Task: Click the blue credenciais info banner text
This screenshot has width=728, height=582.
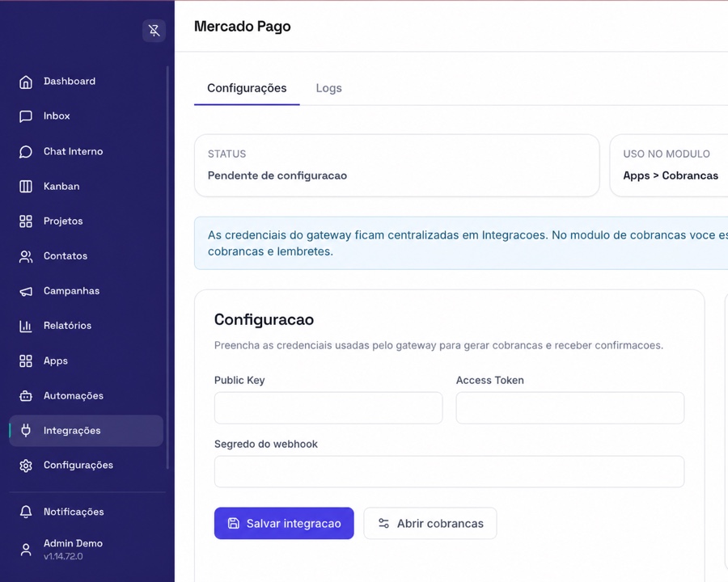Action: 468,243
